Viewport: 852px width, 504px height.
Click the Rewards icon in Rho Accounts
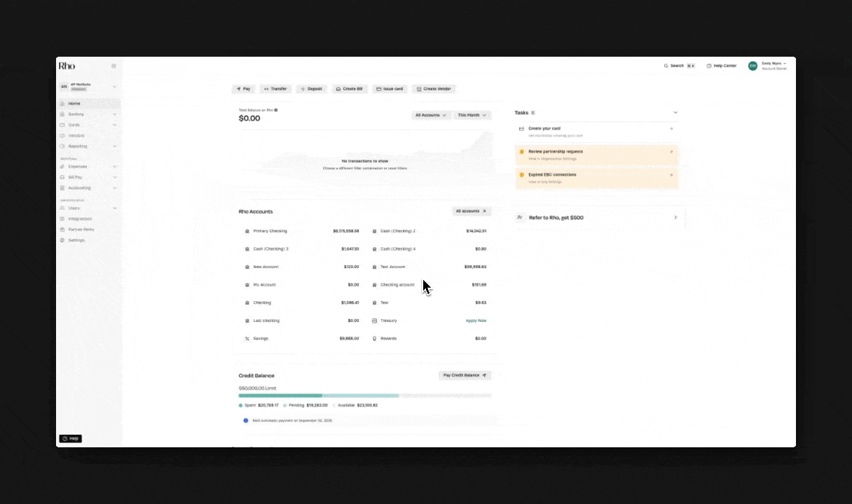pyautogui.click(x=375, y=339)
